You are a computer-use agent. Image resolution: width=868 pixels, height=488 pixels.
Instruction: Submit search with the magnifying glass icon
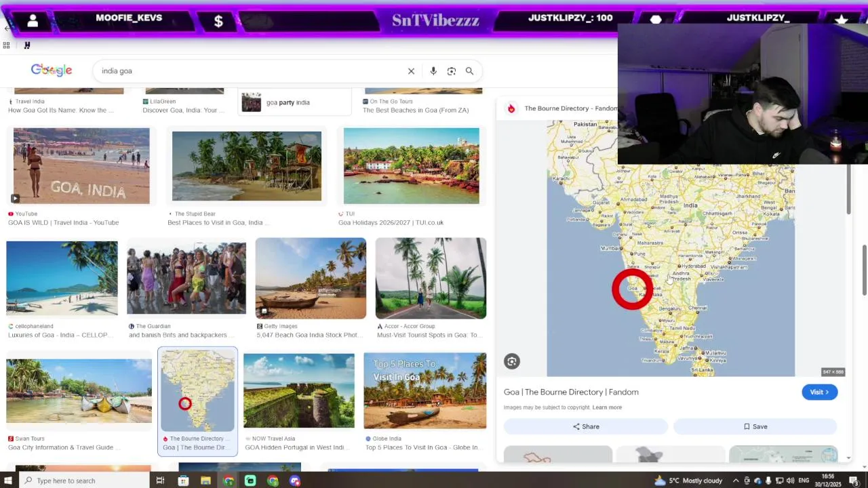(x=469, y=71)
